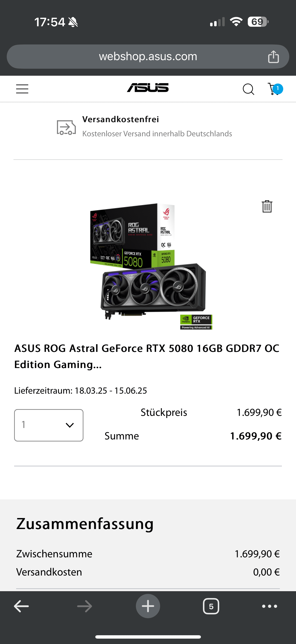The width and height of the screenshot is (296, 644).
Task: Open the hamburger navigation menu
Action: 22,89
